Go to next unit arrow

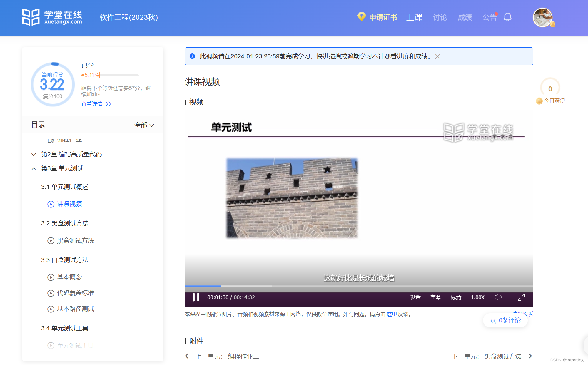click(x=530, y=356)
